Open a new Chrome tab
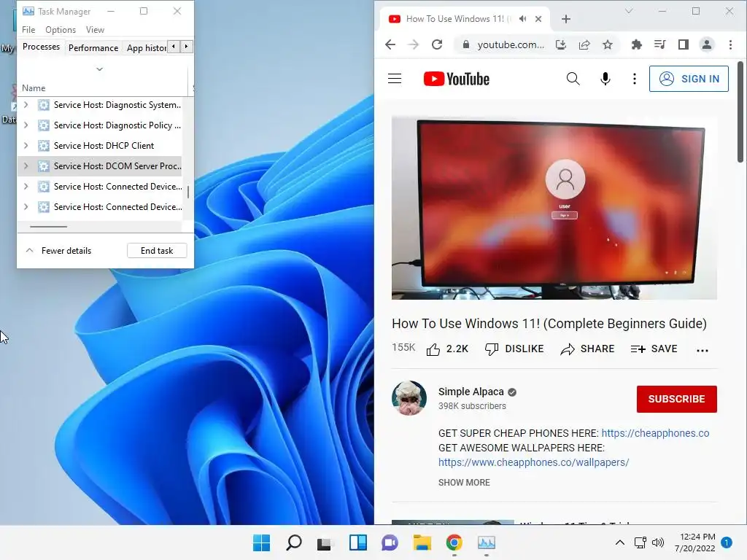 click(x=565, y=19)
